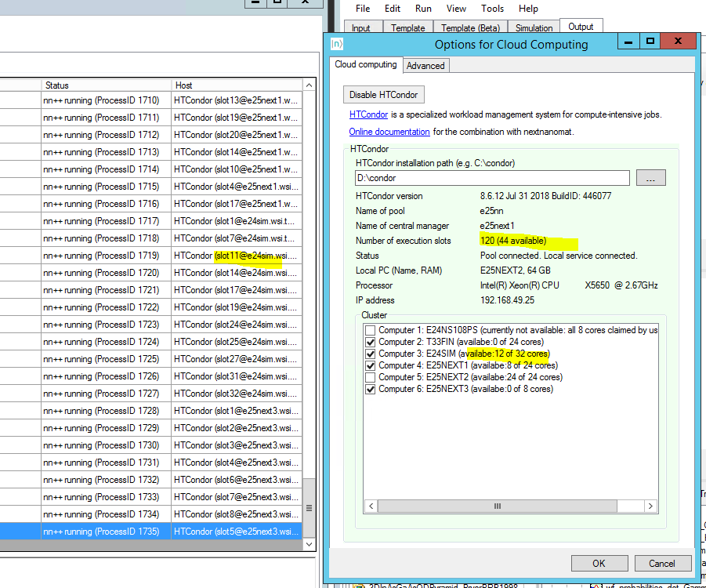Open the Online documentation link
706x588 pixels.
point(389,132)
